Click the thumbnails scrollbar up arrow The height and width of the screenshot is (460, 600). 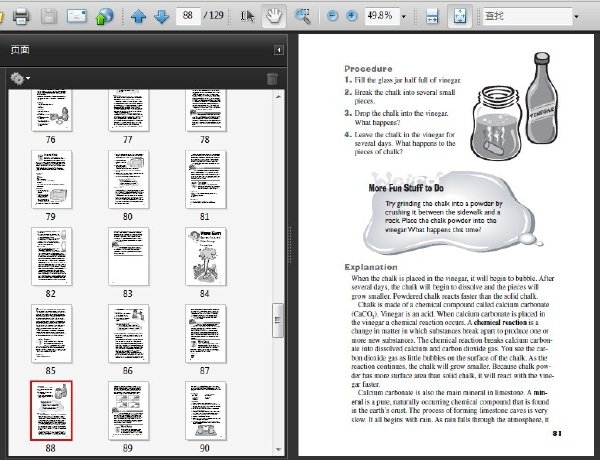[278, 96]
